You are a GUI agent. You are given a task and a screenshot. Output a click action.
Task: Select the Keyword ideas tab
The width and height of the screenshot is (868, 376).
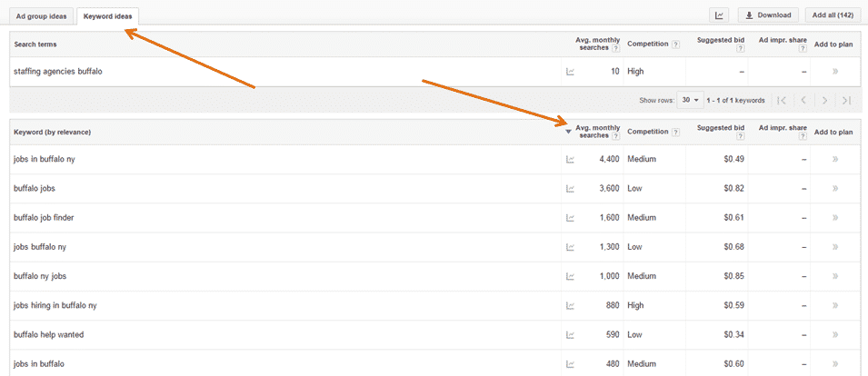click(107, 16)
